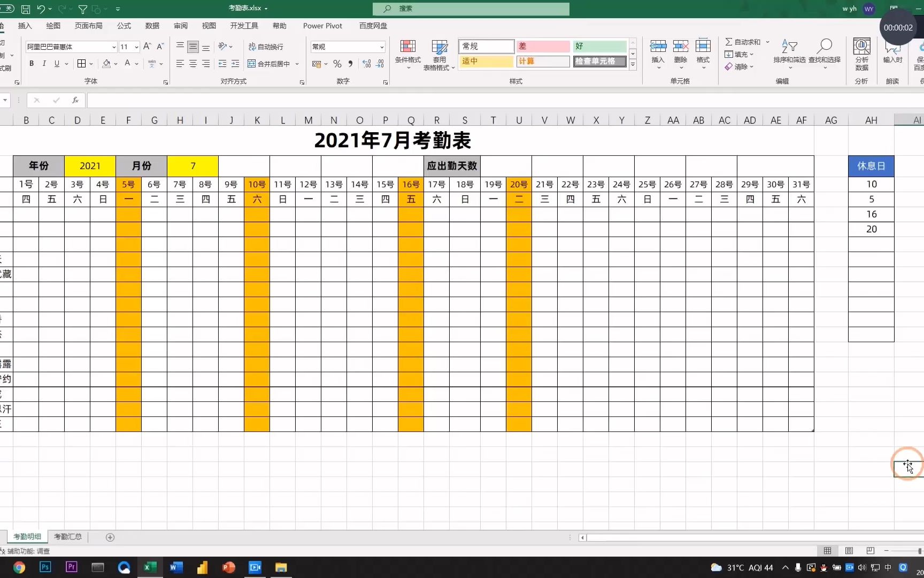
Task: Open the Power Pivot tab
Action: click(x=322, y=26)
